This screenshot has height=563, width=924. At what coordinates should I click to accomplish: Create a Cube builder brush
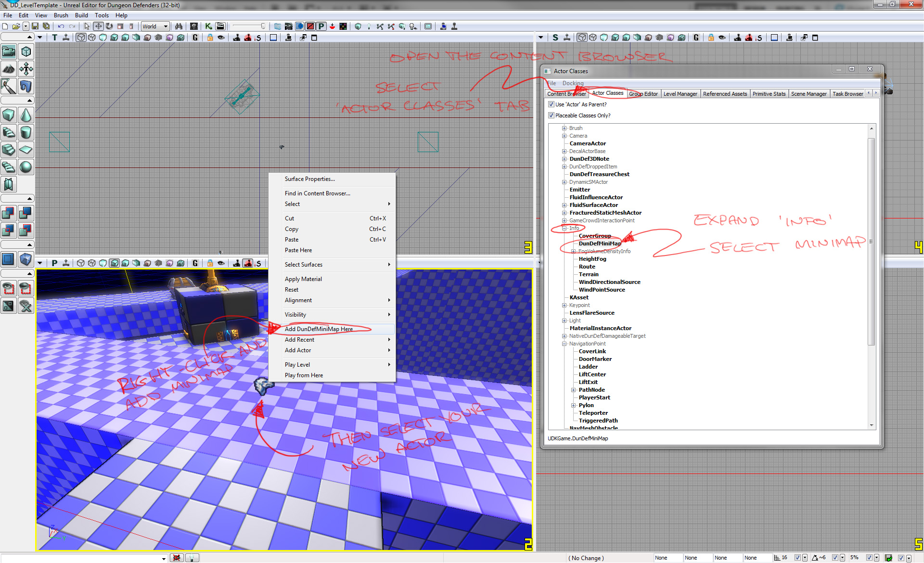coord(9,115)
